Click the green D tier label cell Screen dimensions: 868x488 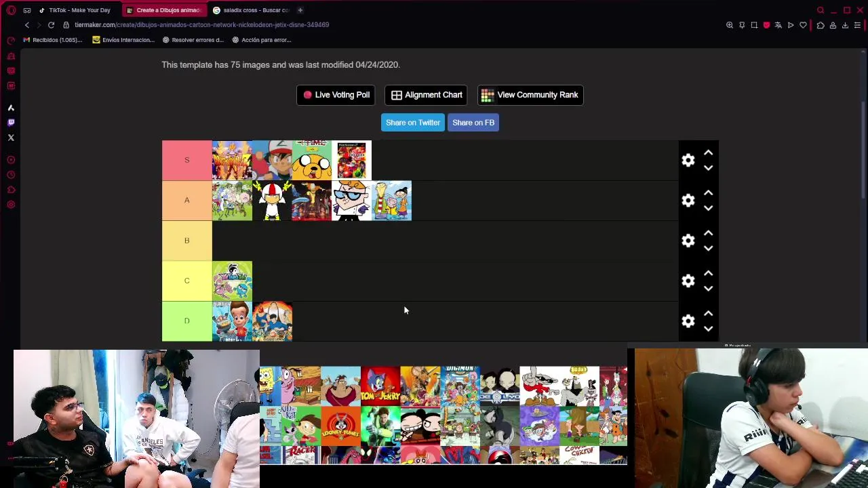[x=187, y=321]
